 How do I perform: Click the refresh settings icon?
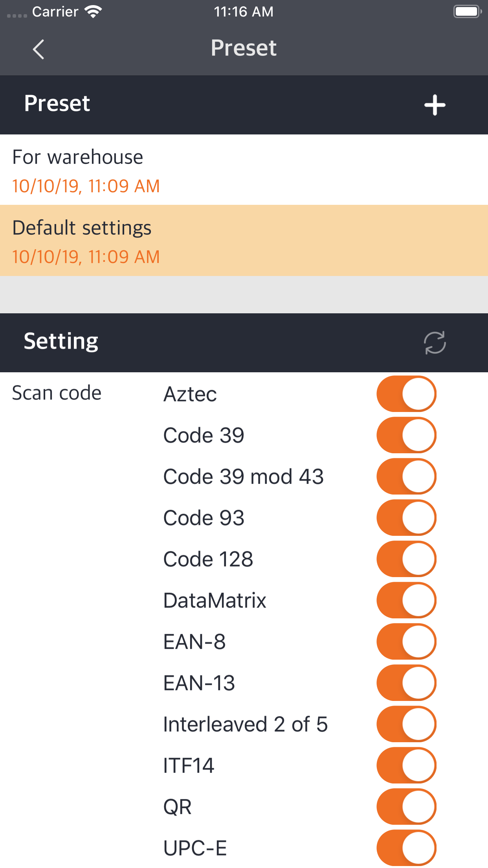tap(435, 342)
